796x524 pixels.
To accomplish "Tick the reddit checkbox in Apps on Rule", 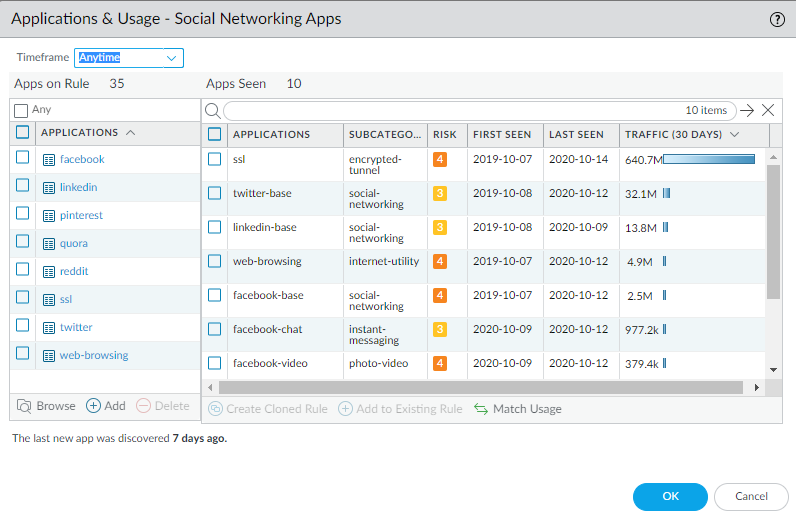I will 23,271.
